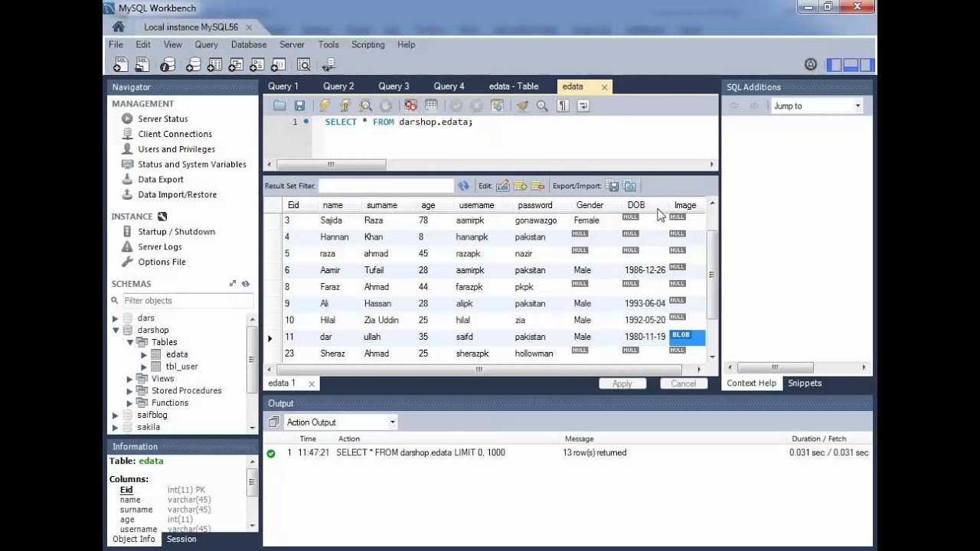The width and height of the screenshot is (980, 551).
Task: Create a new view toolbar icon
Action: pyautogui.click(x=236, y=65)
